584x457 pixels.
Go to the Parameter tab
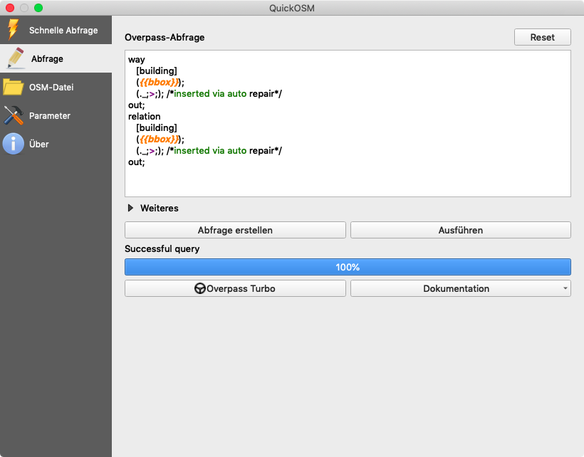coord(56,116)
